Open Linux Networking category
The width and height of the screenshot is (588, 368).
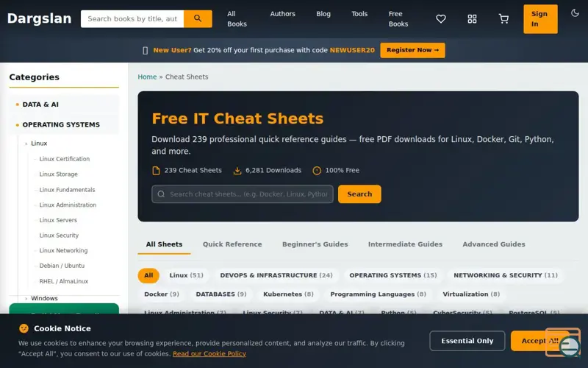coord(63,250)
